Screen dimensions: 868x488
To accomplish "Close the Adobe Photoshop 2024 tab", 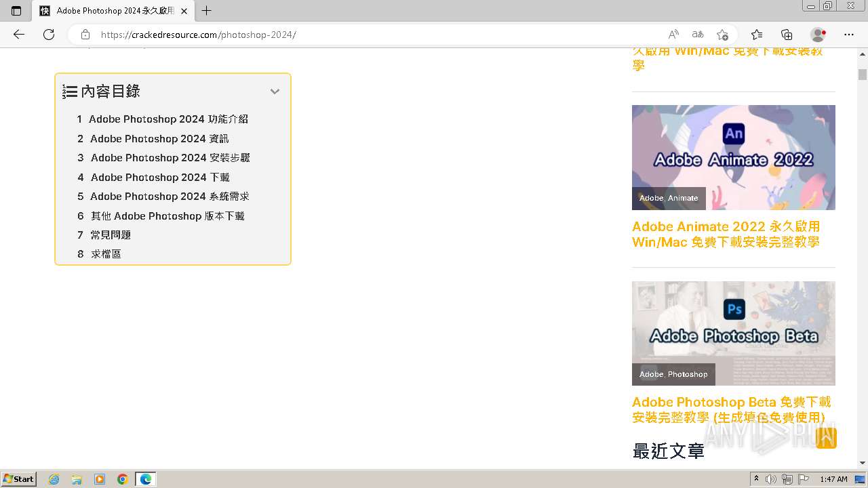I will click(184, 11).
